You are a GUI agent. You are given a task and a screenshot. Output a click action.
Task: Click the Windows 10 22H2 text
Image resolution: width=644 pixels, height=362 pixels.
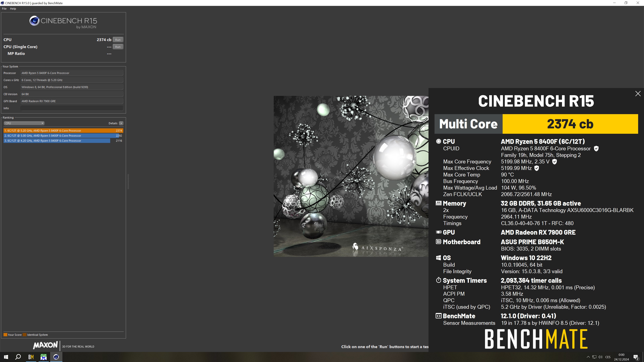point(526,258)
